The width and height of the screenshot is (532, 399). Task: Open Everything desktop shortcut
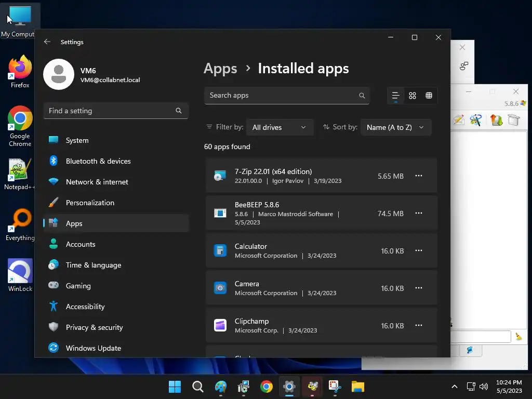[20, 224]
